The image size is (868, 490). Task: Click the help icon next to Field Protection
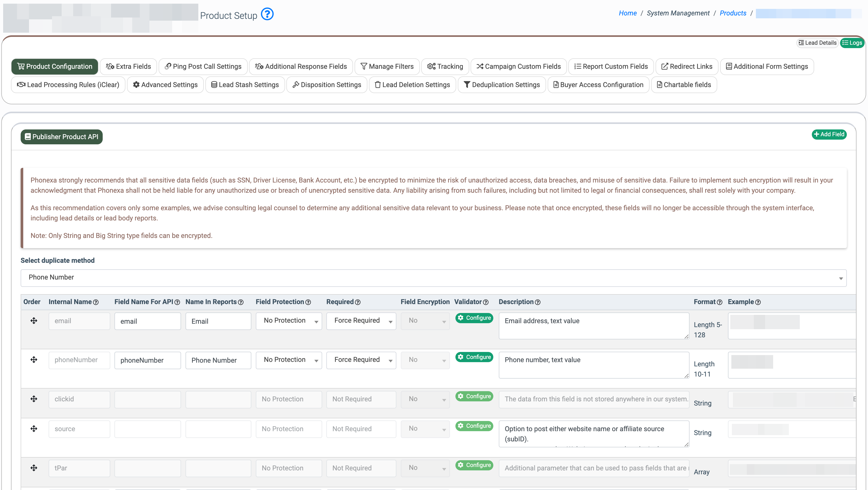point(308,302)
